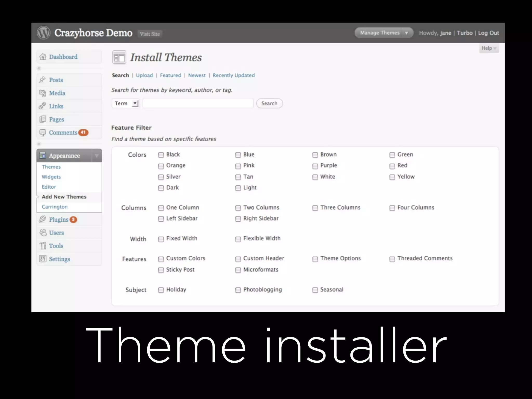Click the Users icon in sidebar
This screenshot has width=532, height=399.
click(43, 232)
